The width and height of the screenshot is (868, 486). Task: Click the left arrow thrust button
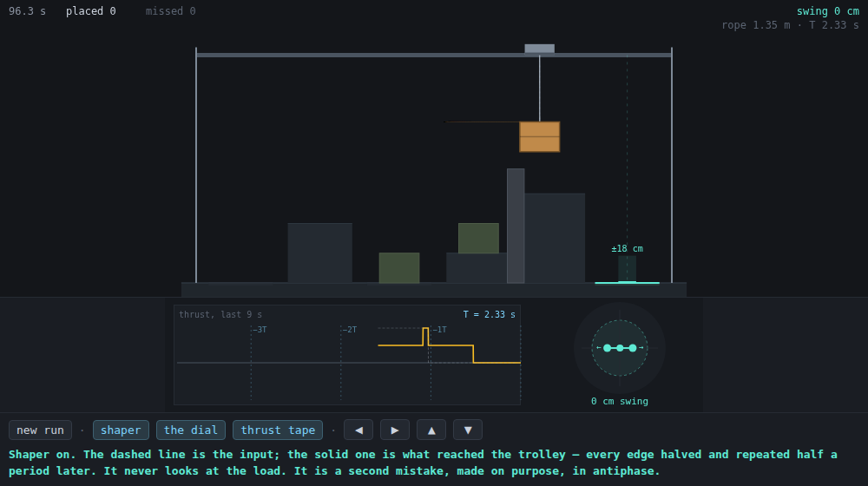point(358,430)
